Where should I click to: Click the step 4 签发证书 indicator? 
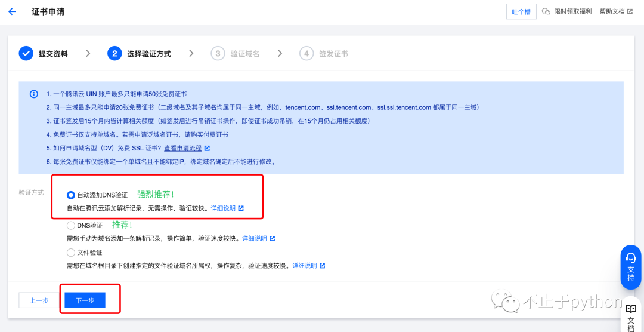point(306,53)
